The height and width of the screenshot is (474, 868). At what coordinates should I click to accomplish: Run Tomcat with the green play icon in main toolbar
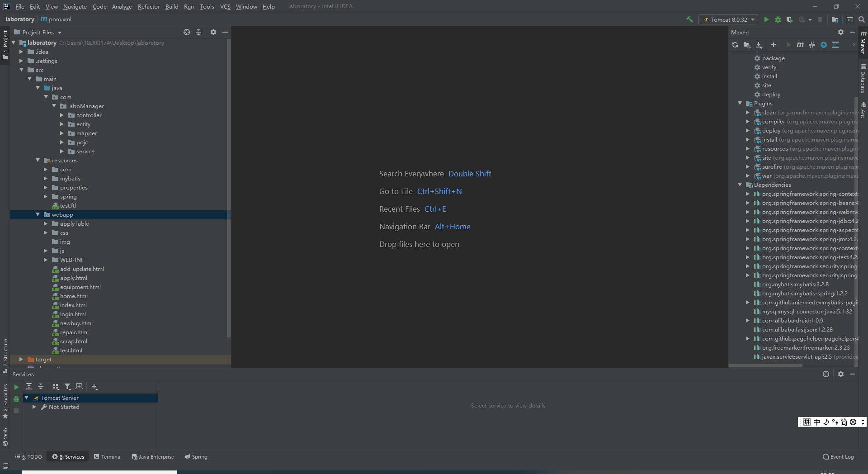click(766, 19)
